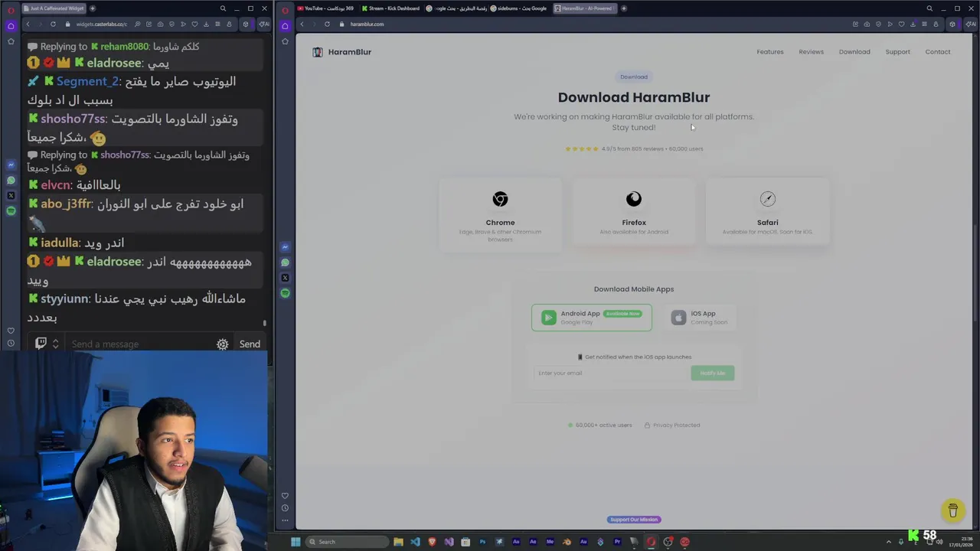Click the heart icon in left toolbar
The height and width of the screenshot is (551, 980).
(194, 24)
